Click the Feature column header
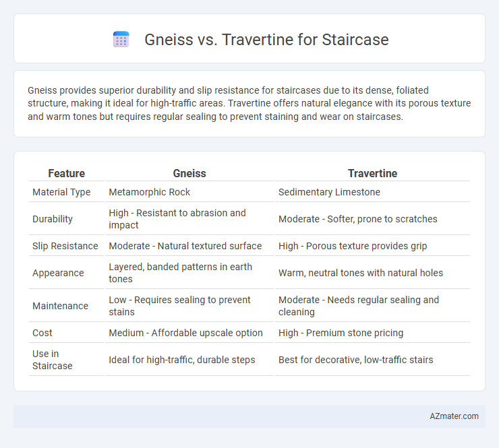499x448 pixels. [67, 173]
